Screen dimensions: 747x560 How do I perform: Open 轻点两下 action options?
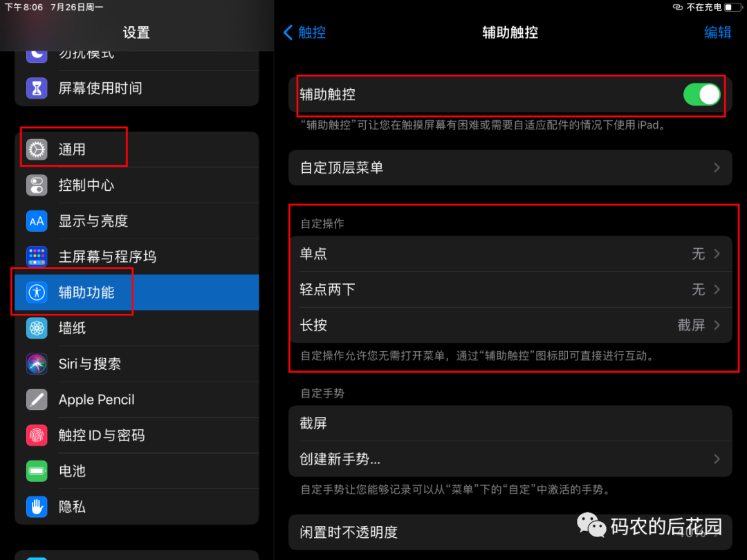tap(510, 290)
